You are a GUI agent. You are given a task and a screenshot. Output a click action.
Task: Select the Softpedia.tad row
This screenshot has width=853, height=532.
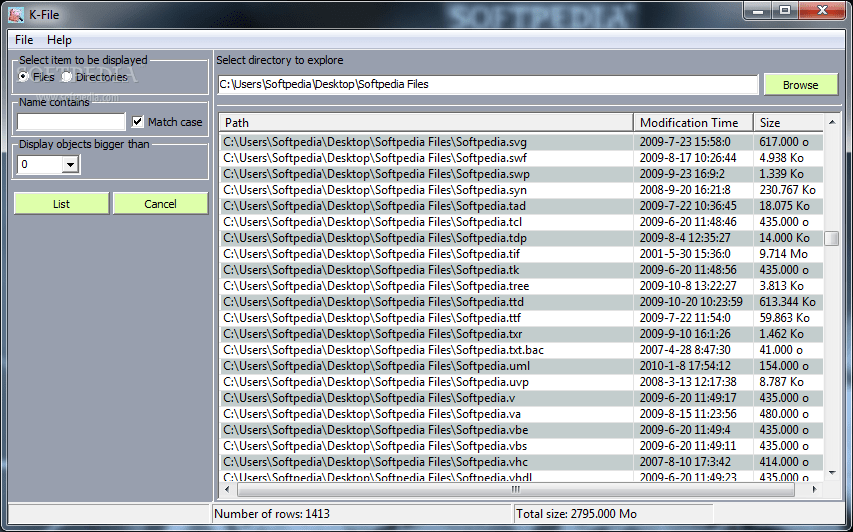click(521, 206)
